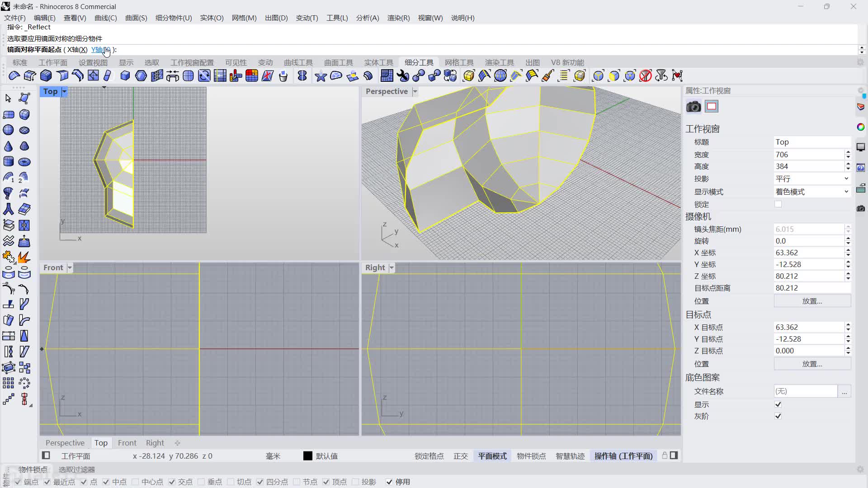Click the wrench repair SubD icon
Viewport: 868px width, 488px height.
pyautogui.click(x=403, y=75)
